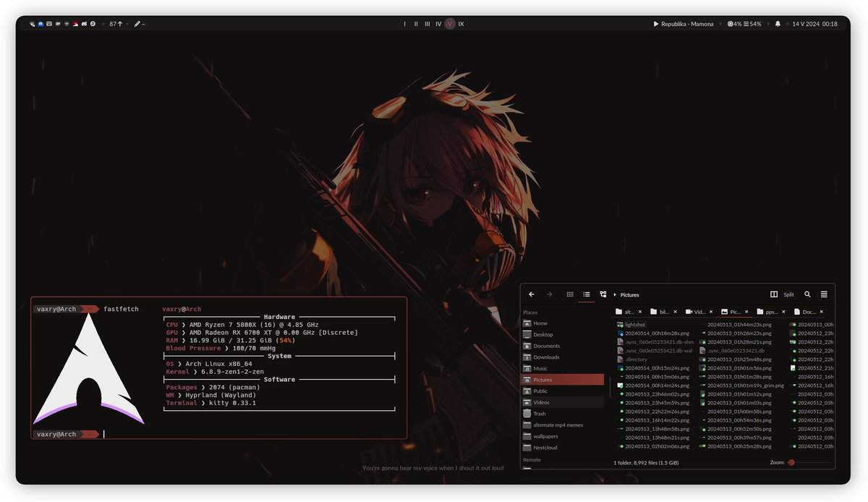Select file .sync_060e05253421.db-wal
The image size is (868, 502).
coord(655,350)
